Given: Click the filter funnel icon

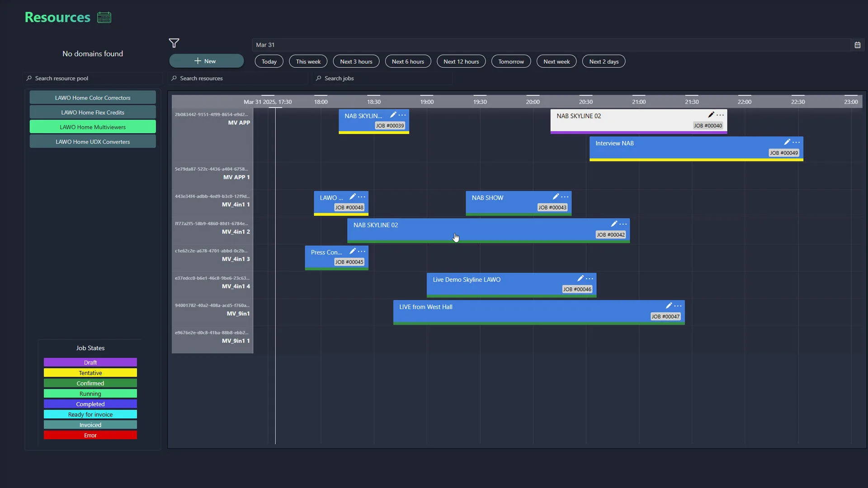Looking at the screenshot, I should tap(174, 43).
